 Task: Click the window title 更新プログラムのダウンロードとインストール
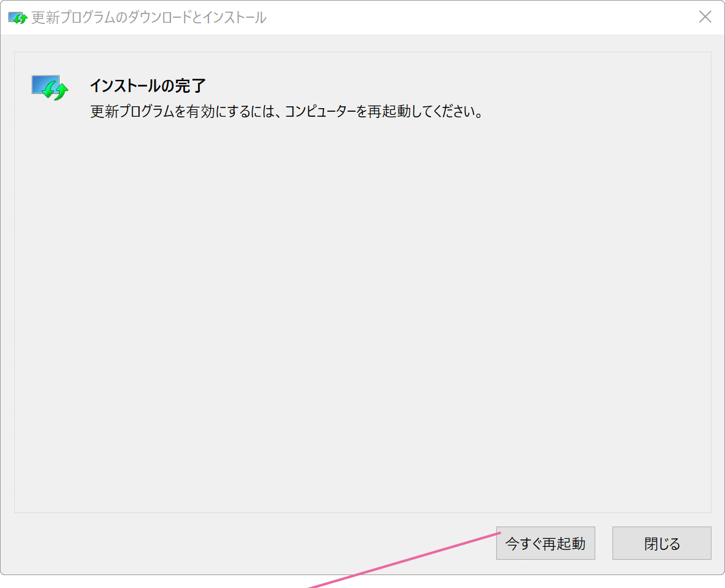click(x=148, y=18)
